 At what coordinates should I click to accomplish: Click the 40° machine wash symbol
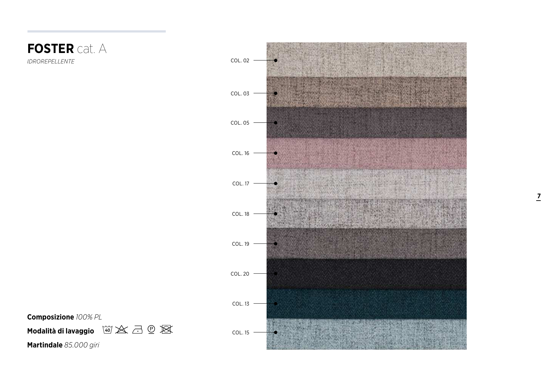(x=107, y=329)
